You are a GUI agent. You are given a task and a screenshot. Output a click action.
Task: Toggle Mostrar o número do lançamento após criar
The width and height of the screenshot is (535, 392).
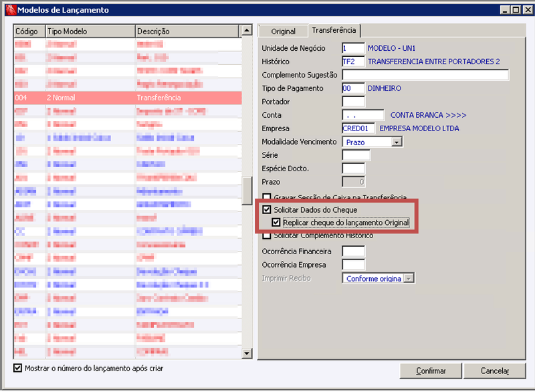click(18, 368)
